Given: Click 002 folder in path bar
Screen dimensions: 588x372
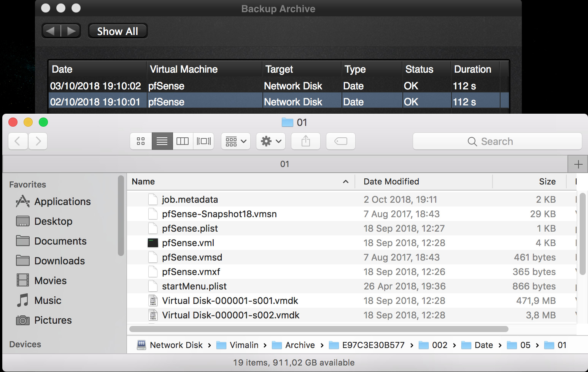Looking at the screenshot, I should 433,345.
